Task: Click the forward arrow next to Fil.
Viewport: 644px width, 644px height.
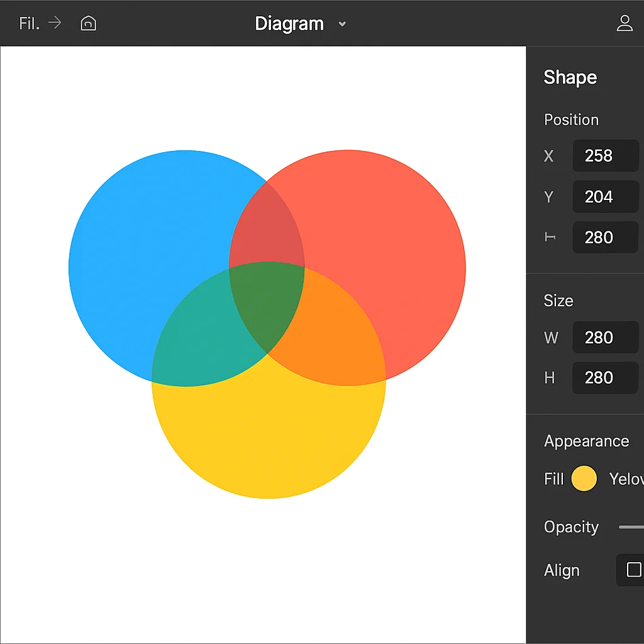Action: [55, 23]
